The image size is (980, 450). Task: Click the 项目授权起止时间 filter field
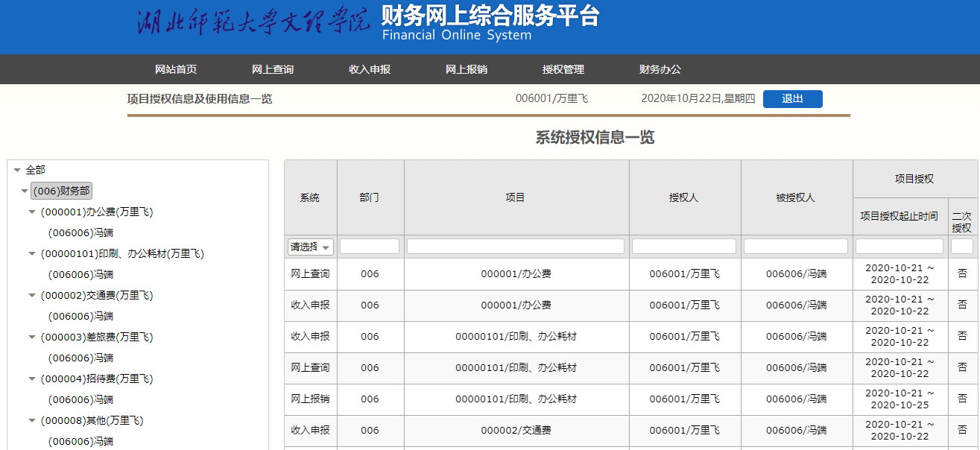(900, 247)
